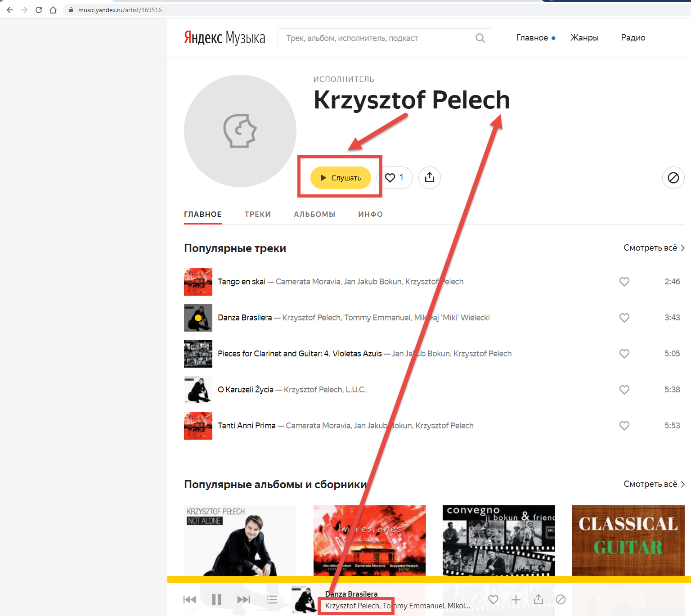The width and height of the screenshot is (691, 616).
Task: Switch to the ТРЕКИ tab
Action: coord(258,214)
